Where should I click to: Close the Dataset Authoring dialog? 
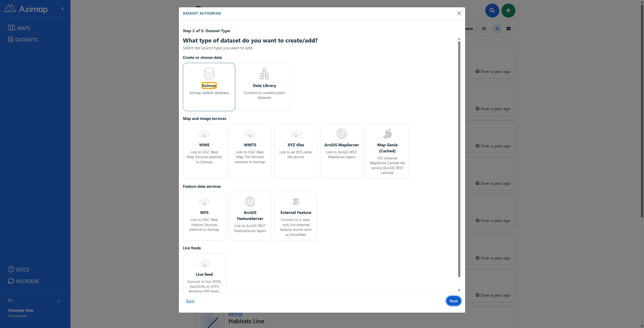(459, 13)
